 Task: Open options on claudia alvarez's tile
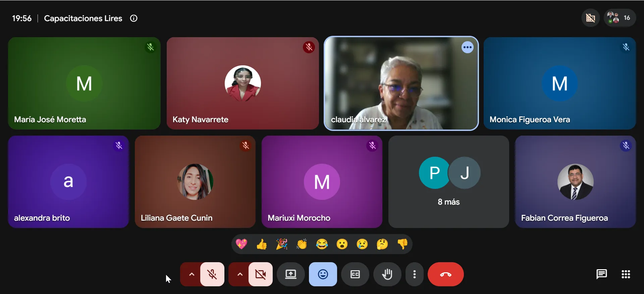tap(467, 47)
